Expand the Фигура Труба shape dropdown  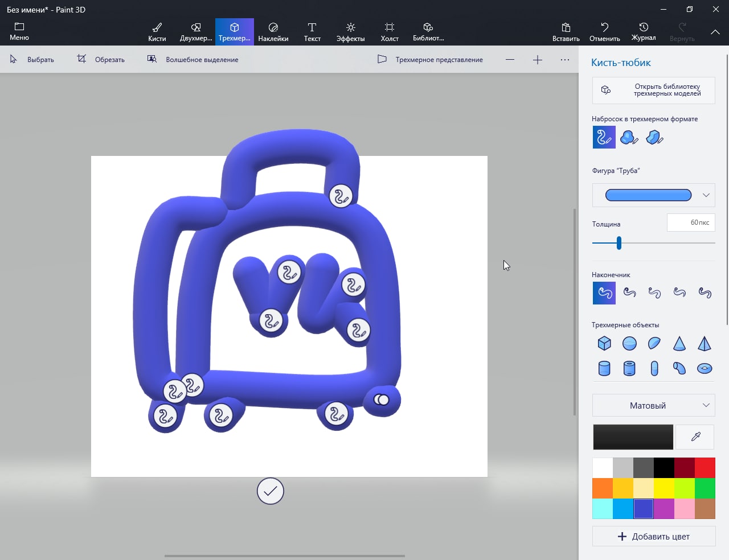(x=653, y=195)
